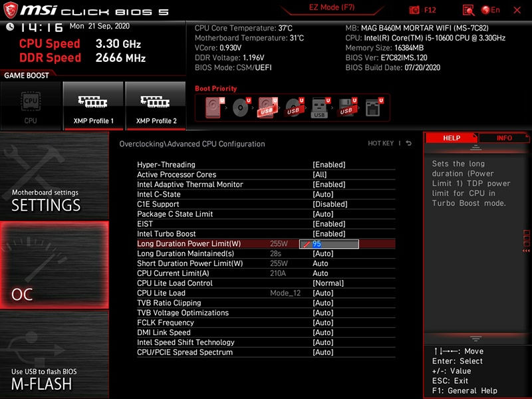Toggle EIST [Enabled] value

(x=329, y=223)
